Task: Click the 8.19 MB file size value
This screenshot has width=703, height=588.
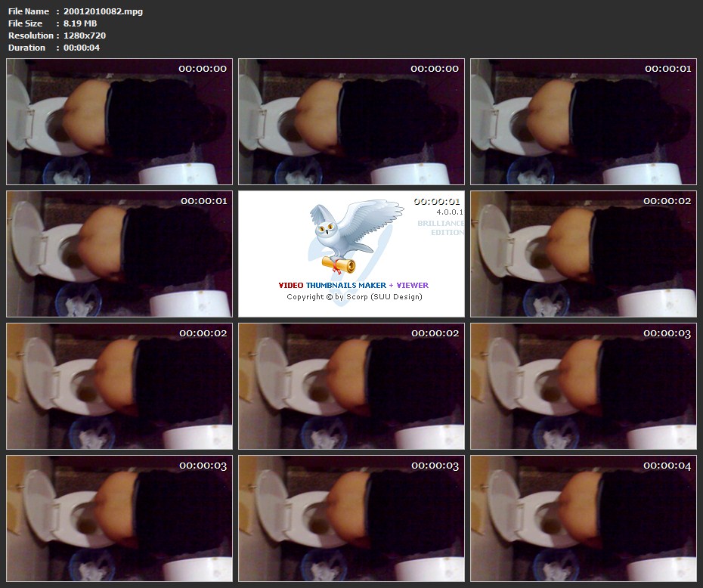Action: 80,23
